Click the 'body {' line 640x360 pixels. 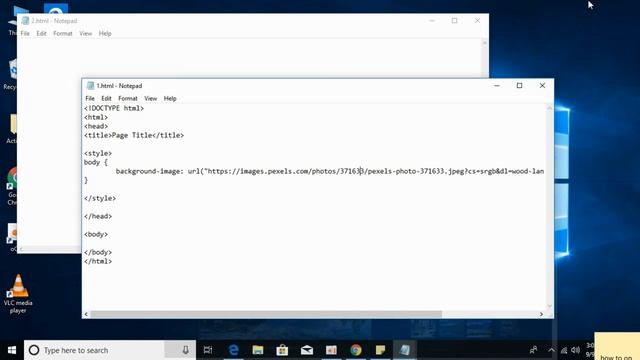tap(96, 162)
